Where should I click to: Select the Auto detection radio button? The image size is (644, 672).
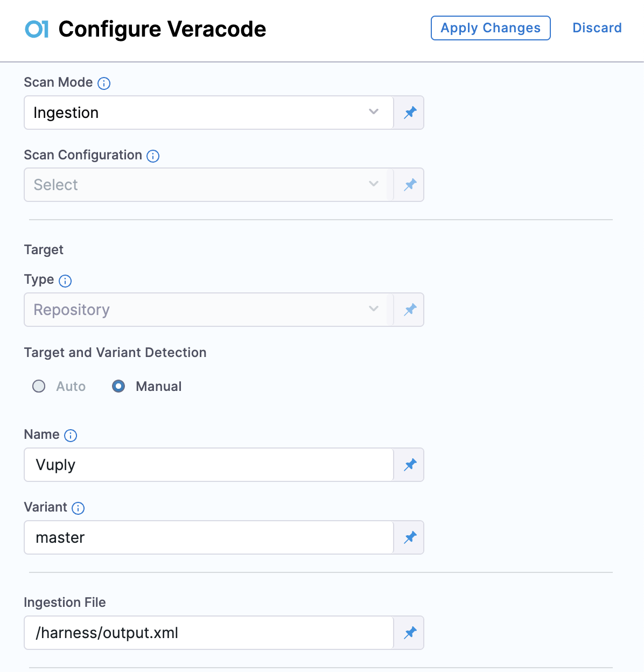(x=39, y=386)
